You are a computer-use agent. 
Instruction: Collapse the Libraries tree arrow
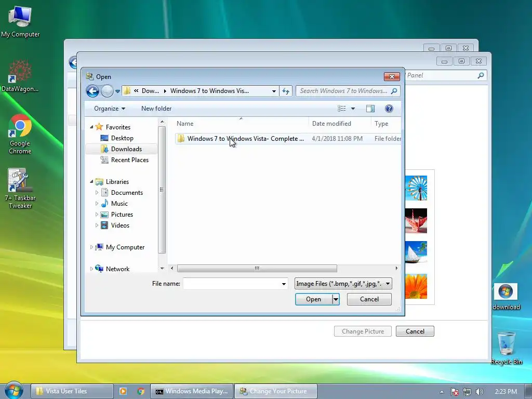pyautogui.click(x=91, y=181)
